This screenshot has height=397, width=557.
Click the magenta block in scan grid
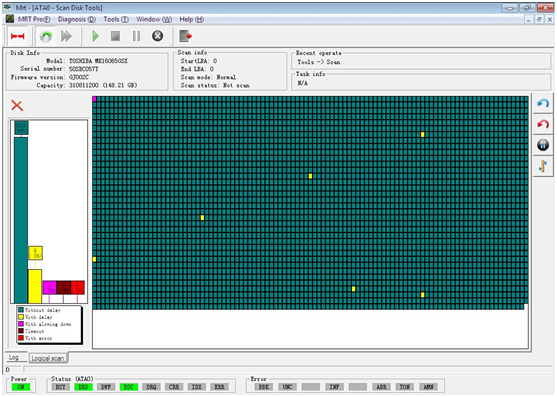(94, 99)
